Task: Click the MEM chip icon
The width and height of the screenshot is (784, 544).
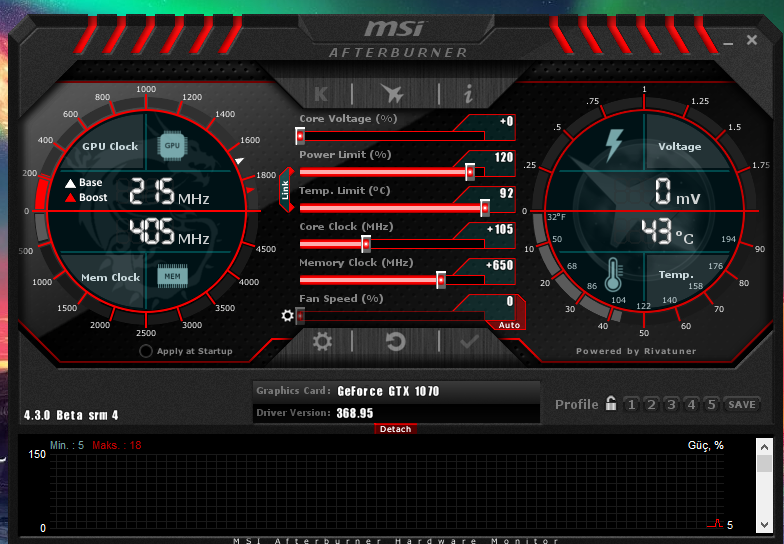Action: tap(172, 276)
